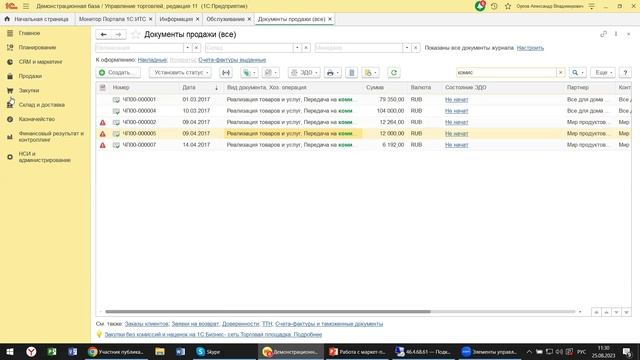Open the Доверенности link
The image size is (640, 360).
coord(240,324)
